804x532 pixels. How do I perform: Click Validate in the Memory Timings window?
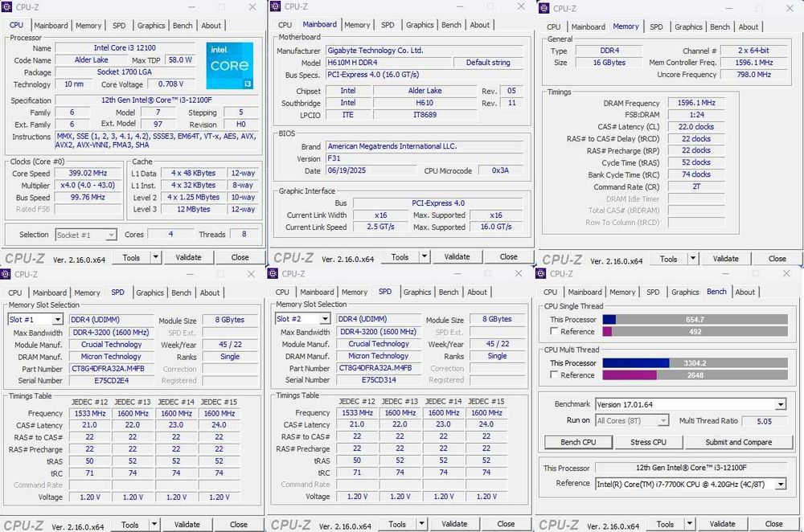(x=725, y=259)
